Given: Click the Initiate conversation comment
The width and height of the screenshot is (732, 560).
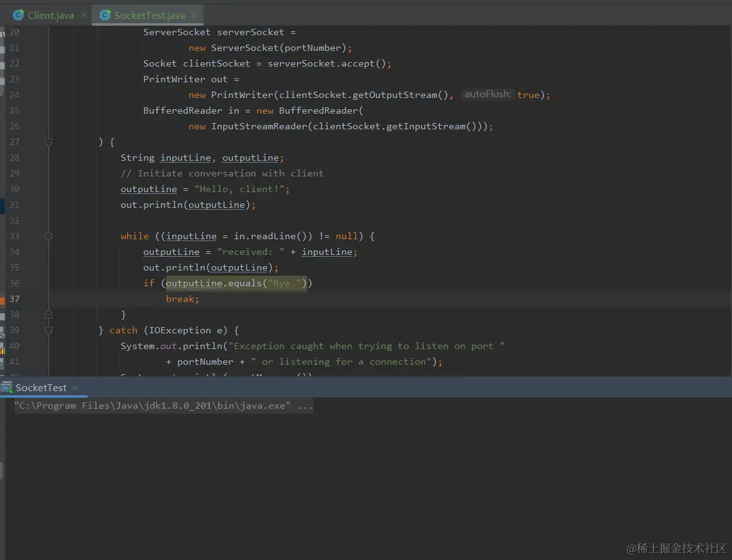Looking at the screenshot, I should point(222,173).
